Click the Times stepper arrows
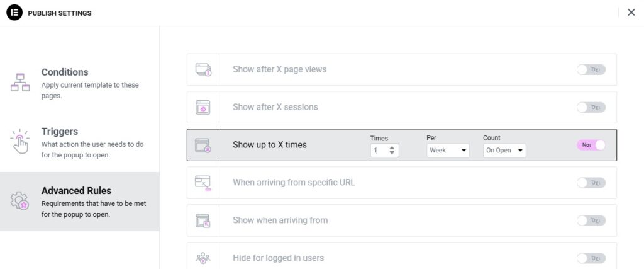644x269 pixels. coord(392,151)
